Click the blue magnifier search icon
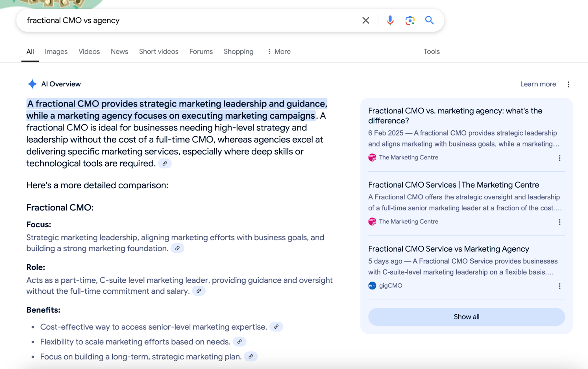Image resolution: width=588 pixels, height=369 pixels. click(429, 20)
